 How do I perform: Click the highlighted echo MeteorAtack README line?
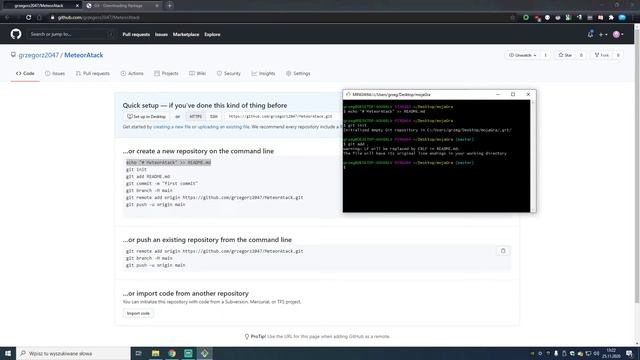(x=169, y=162)
